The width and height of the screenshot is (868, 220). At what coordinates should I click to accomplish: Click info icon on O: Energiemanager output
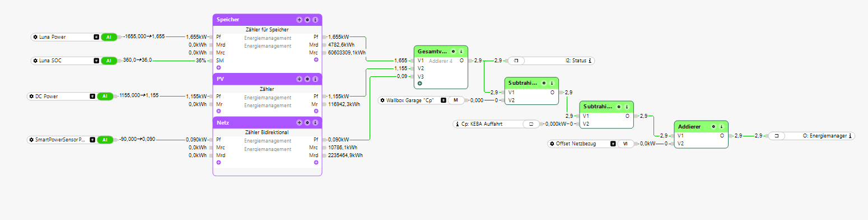point(850,135)
